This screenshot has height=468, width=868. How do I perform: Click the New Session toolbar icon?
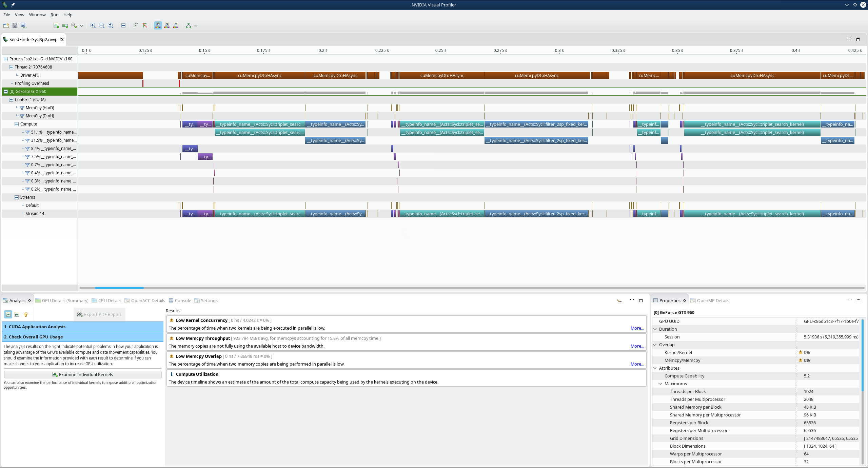6,25
